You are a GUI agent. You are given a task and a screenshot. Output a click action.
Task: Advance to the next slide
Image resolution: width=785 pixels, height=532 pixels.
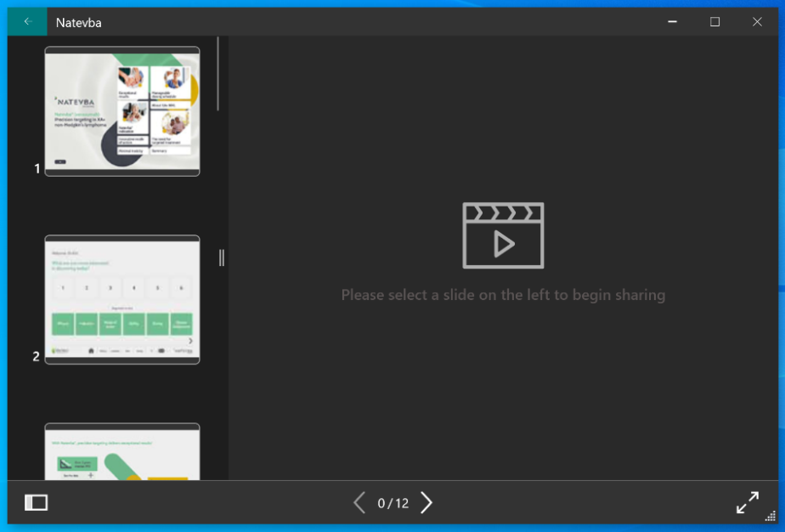(x=426, y=503)
